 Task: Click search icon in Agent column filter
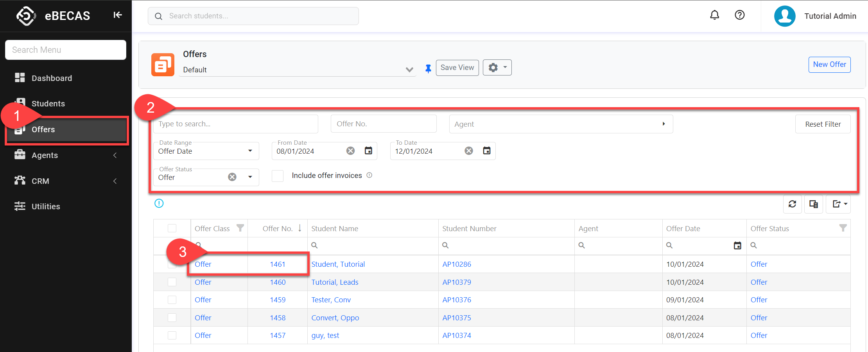[x=582, y=245]
